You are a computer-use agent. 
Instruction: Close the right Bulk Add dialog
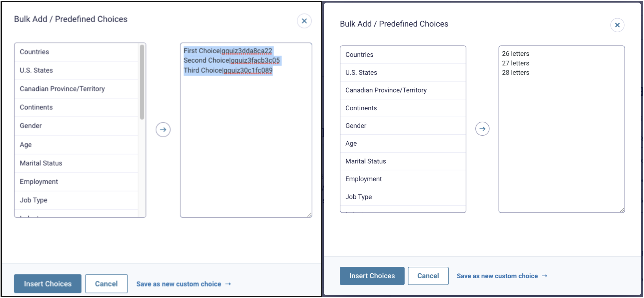tap(617, 25)
